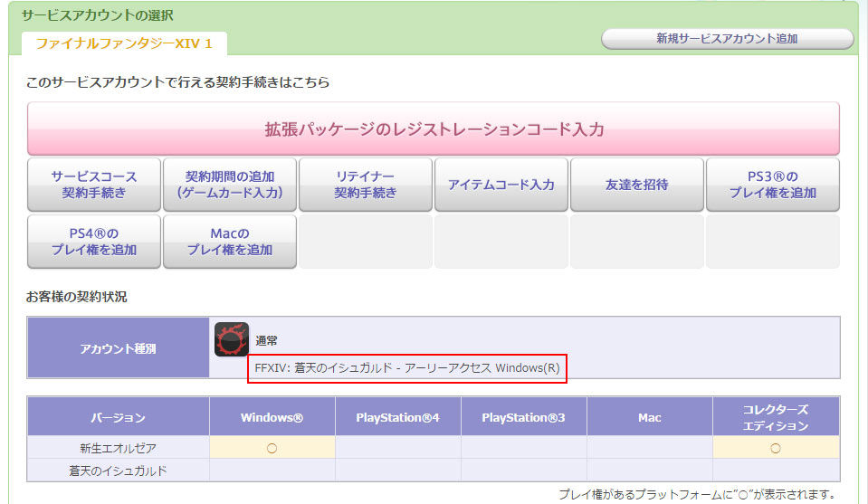Viewport: 868px width, 504px height.
Task: Select the ファイナルファンタジーXIV 1 tab
Action: 124,43
